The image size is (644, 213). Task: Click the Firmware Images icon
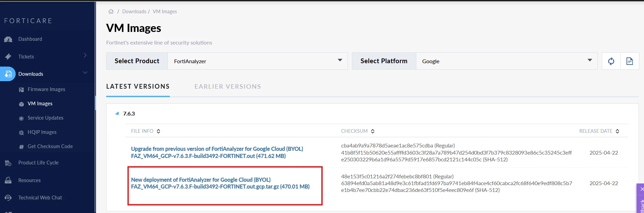point(21,90)
